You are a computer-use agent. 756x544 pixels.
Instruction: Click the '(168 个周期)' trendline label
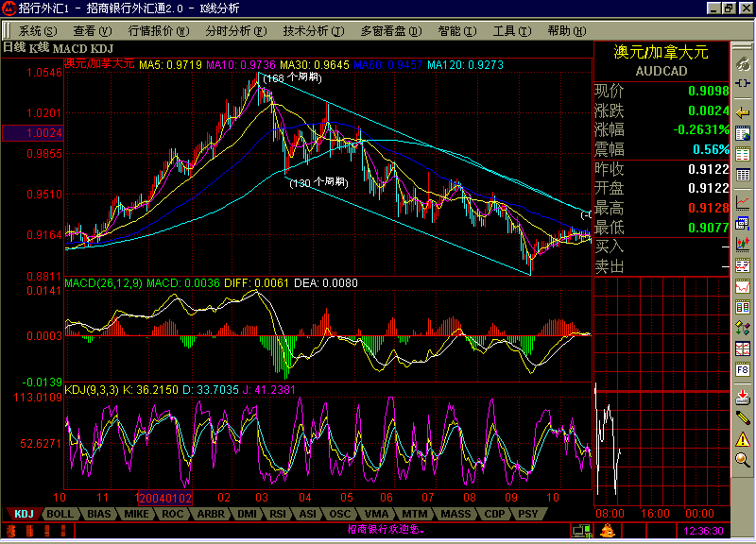coord(292,77)
